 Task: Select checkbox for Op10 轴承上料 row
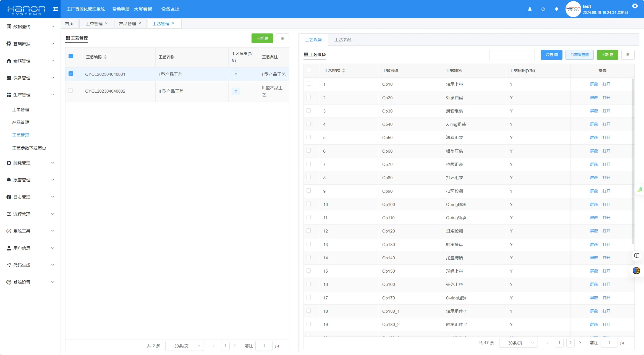coord(309,84)
